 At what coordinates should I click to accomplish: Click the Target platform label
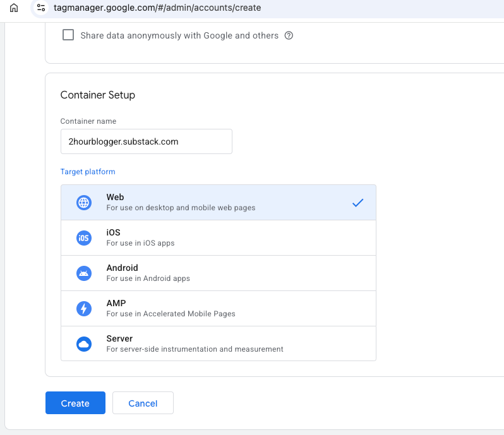88,172
